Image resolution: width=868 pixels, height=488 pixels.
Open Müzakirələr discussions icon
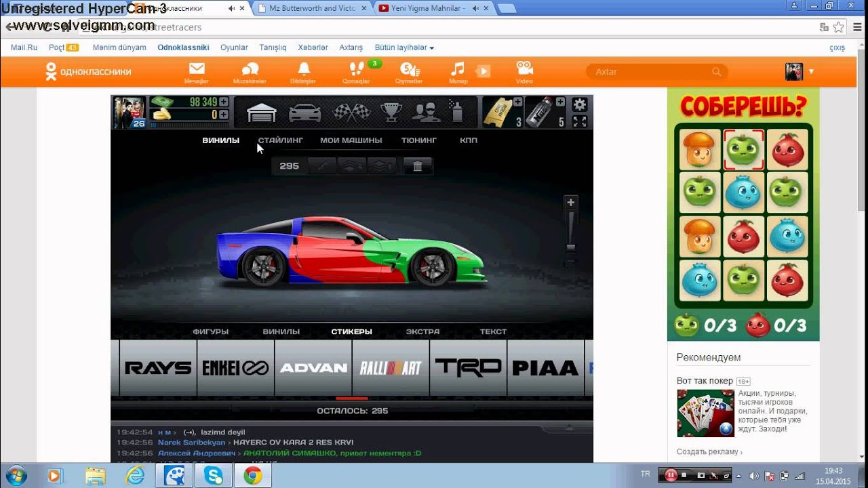pos(250,72)
